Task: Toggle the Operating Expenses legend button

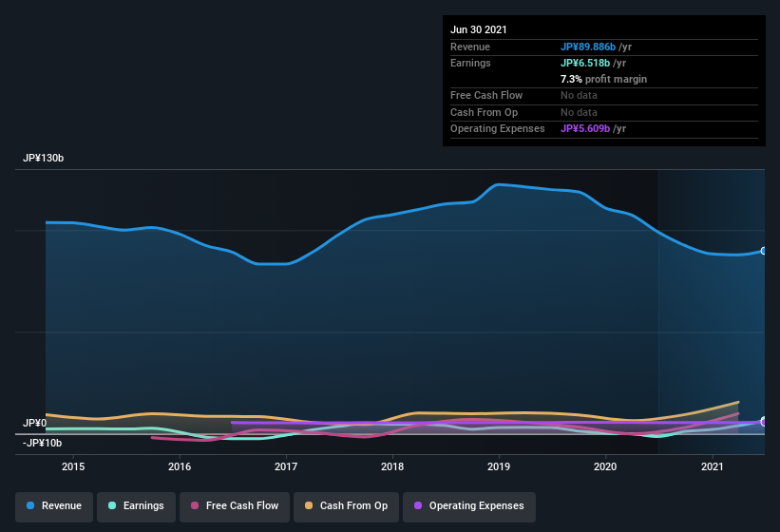Action: coord(469,506)
